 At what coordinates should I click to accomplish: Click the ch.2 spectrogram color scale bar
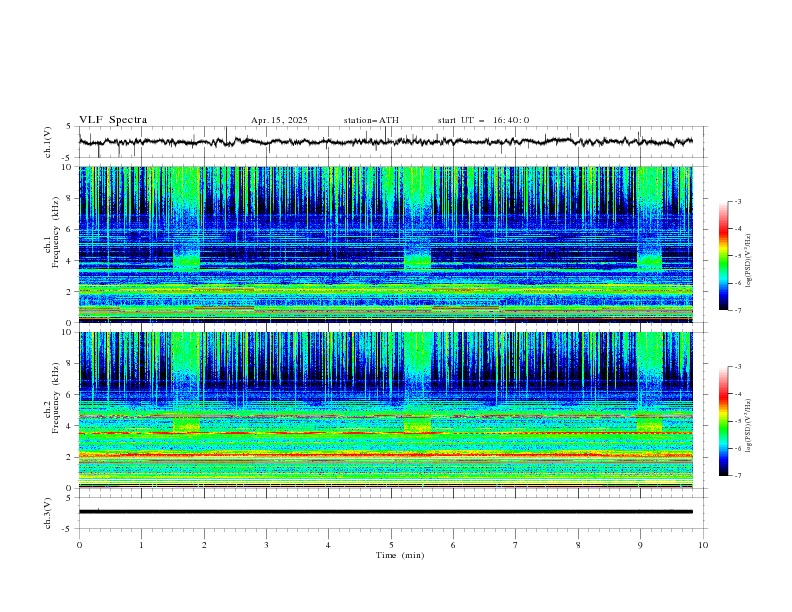coord(723,421)
